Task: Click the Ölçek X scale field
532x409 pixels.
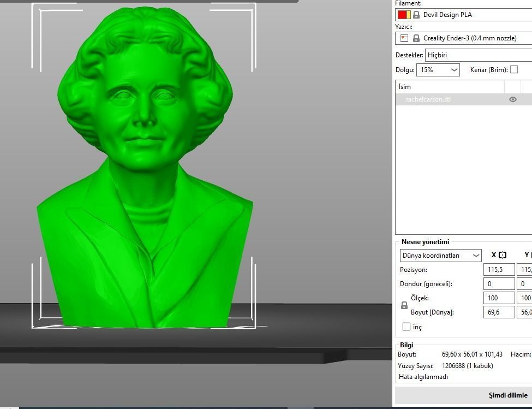Action: point(499,298)
